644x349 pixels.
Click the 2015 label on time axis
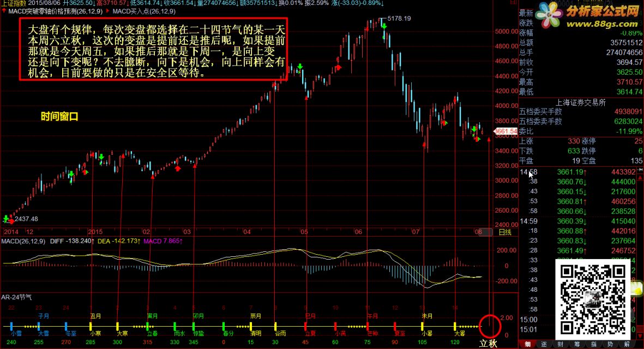pyautogui.click(x=95, y=232)
